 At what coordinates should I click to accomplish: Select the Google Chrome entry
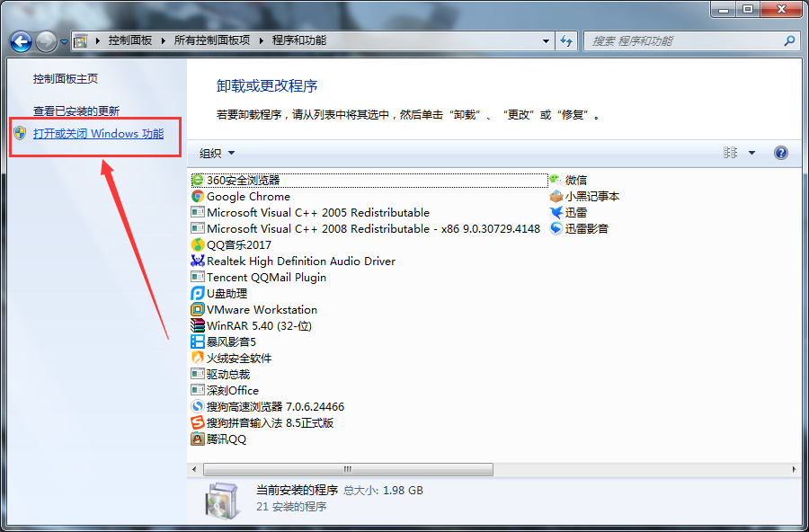point(240,196)
